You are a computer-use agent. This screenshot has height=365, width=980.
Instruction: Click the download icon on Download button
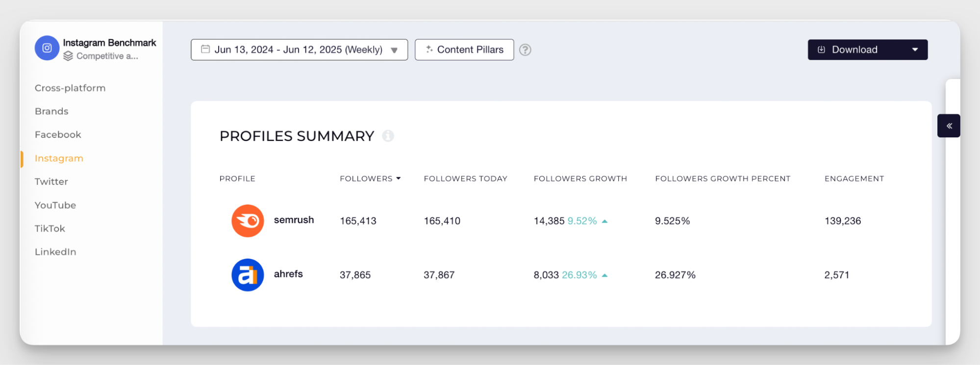[x=822, y=50]
